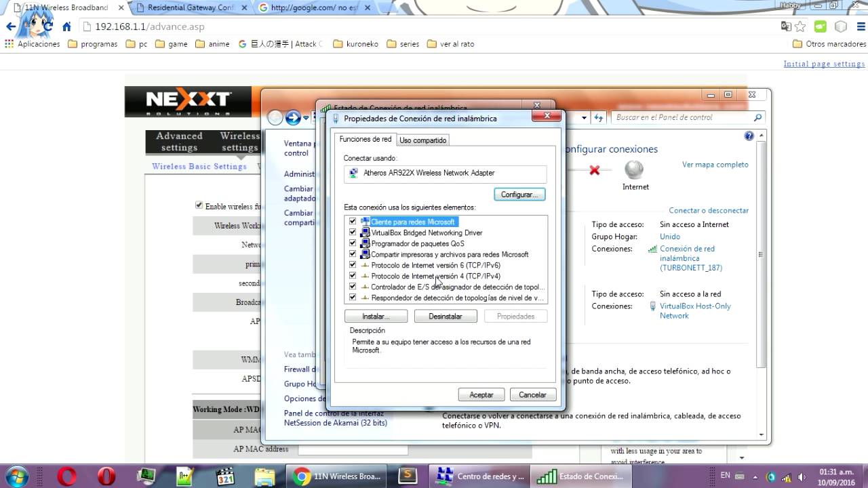The height and width of the screenshot is (488, 868).
Task: Select the Funciones de red tab
Action: (x=366, y=139)
